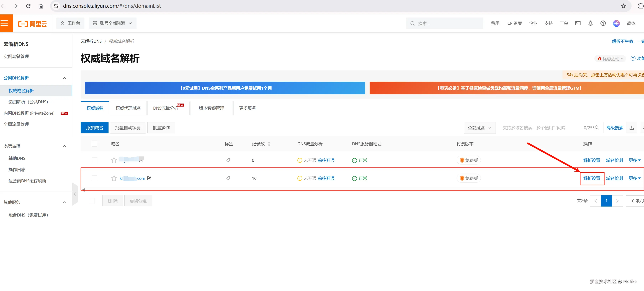Bookmark page with the star icon
The height and width of the screenshot is (291, 644).
[x=623, y=6]
